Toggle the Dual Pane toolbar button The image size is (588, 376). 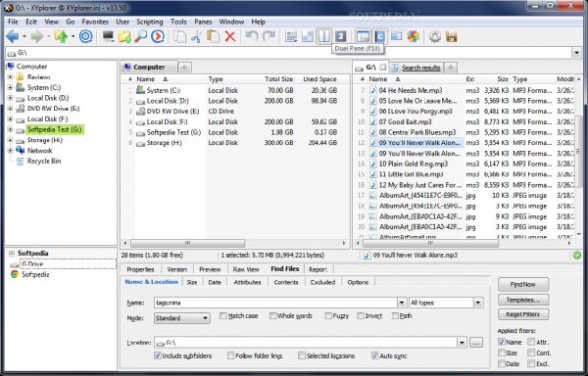(x=323, y=36)
